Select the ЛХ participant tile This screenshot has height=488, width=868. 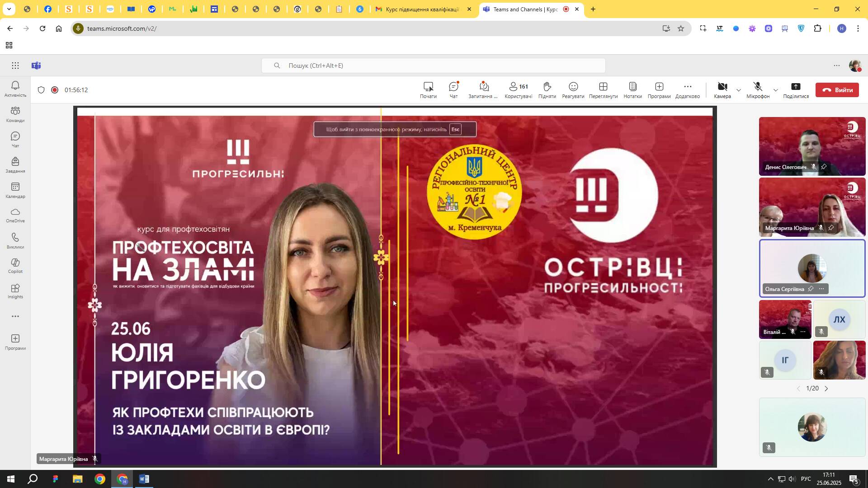839,319
